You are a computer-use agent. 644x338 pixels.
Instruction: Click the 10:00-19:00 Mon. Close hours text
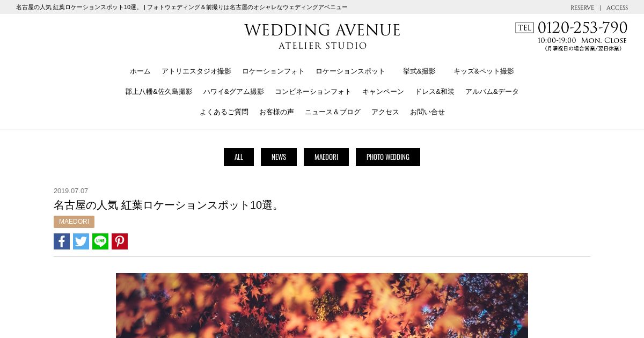pyautogui.click(x=582, y=40)
